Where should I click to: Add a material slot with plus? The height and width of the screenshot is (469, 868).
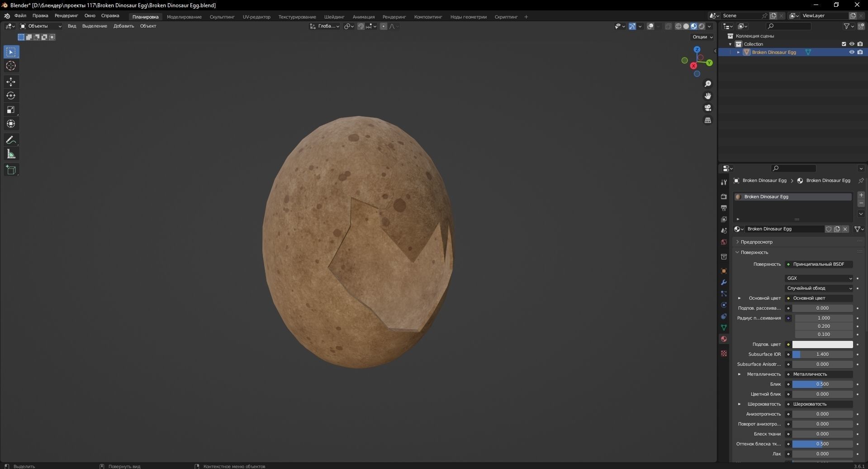point(861,195)
